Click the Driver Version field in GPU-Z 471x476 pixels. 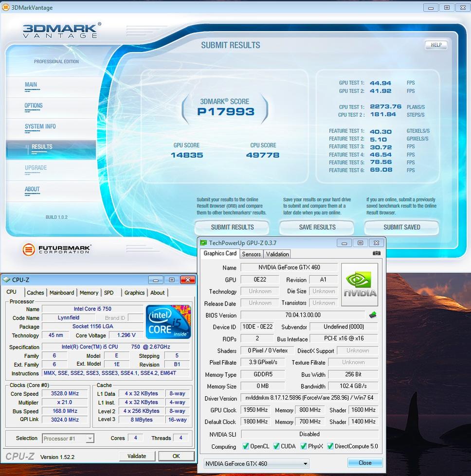309,398
